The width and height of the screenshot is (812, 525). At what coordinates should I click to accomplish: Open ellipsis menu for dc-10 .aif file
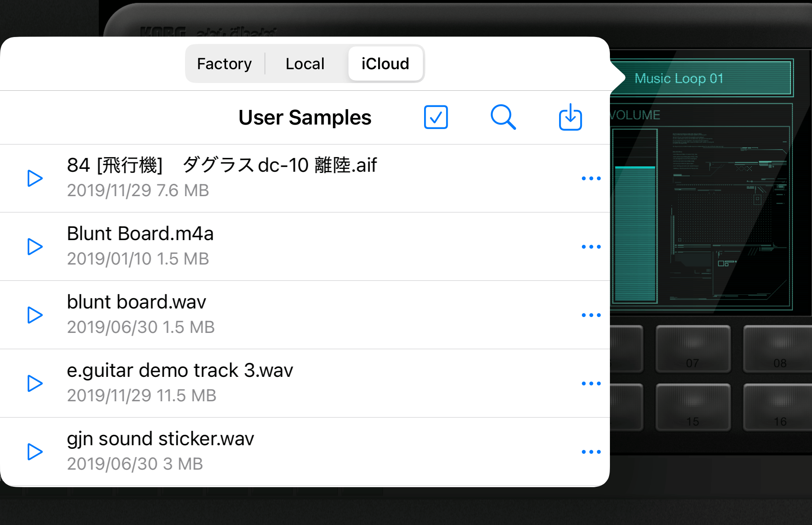click(x=591, y=178)
